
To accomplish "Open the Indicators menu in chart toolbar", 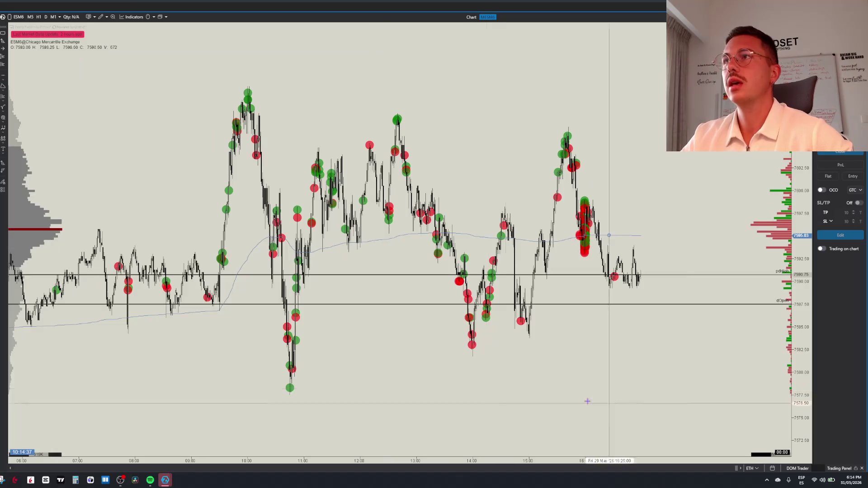I will coord(131,17).
